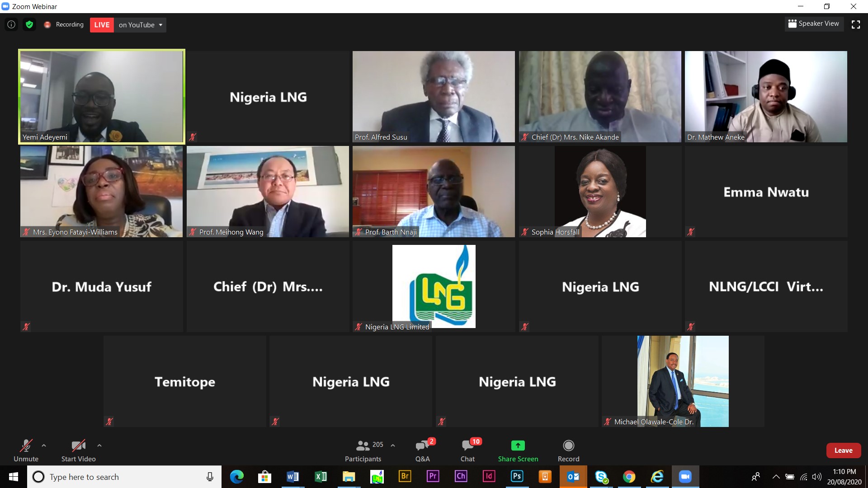The width and height of the screenshot is (868, 488).
Task: Open the meeting information icon
Action: tap(11, 25)
